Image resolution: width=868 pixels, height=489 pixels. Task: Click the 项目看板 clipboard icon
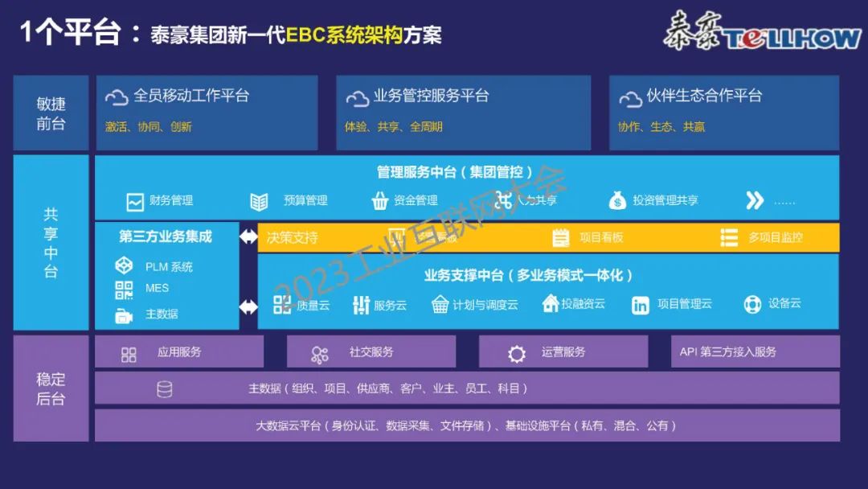[561, 237]
